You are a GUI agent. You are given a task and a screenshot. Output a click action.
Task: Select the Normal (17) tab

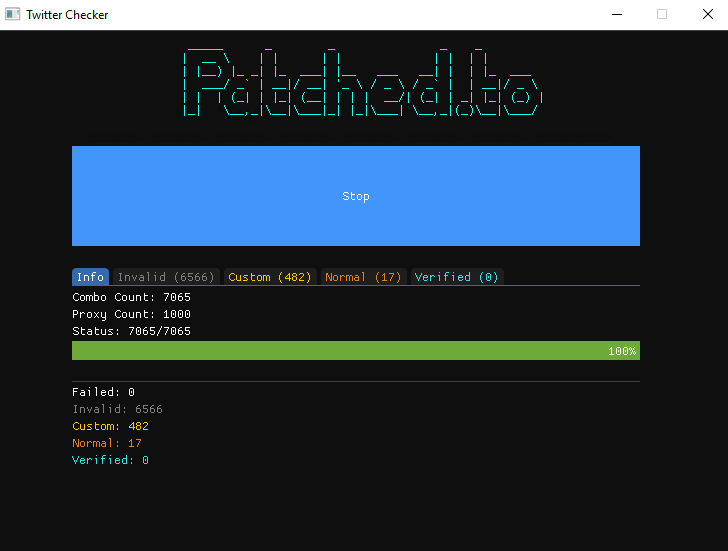pos(364,277)
